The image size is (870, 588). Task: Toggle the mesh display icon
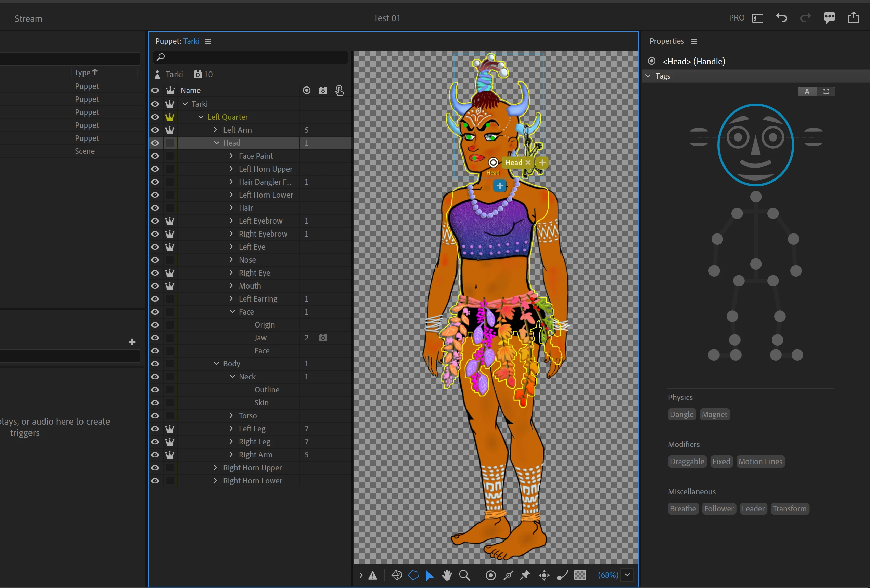[x=397, y=575]
